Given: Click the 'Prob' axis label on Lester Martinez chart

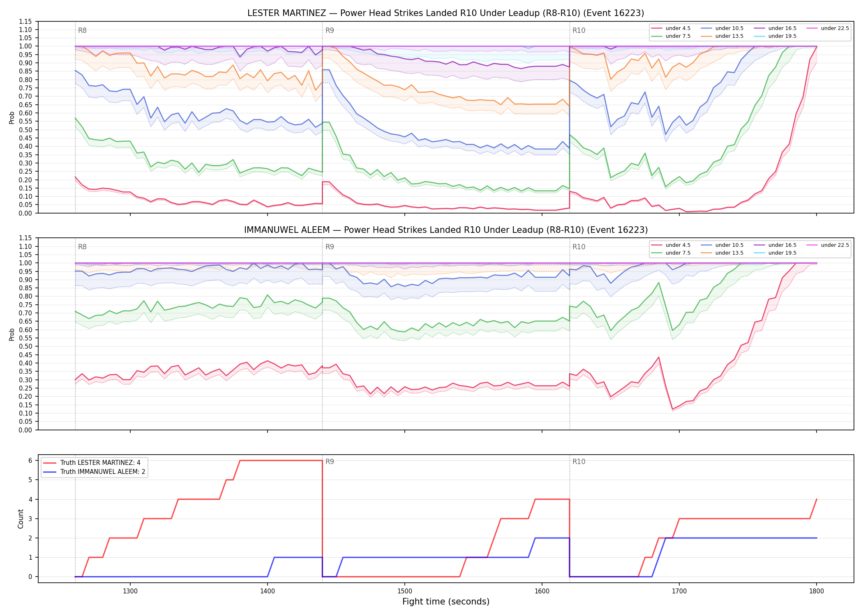Looking at the screenshot, I should pos(12,117).
